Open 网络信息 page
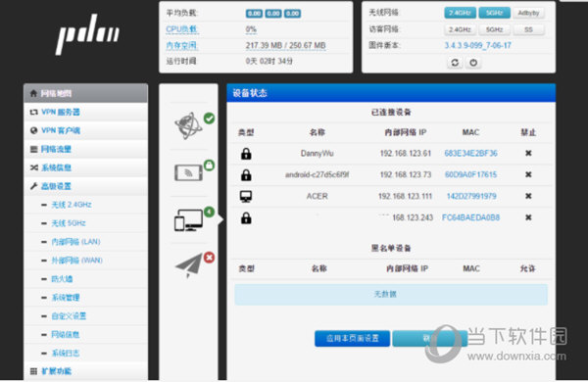588x382 pixels. [x=66, y=334]
